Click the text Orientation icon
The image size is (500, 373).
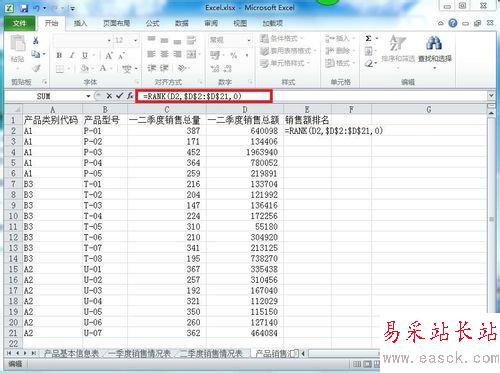[x=181, y=68]
